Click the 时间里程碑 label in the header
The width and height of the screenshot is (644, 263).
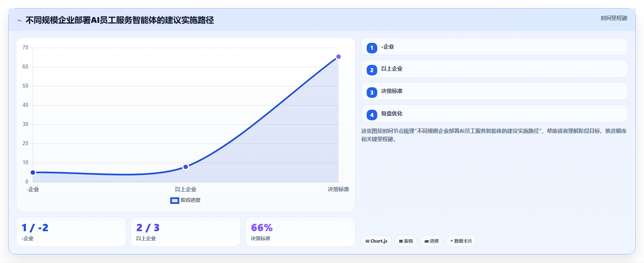point(614,18)
